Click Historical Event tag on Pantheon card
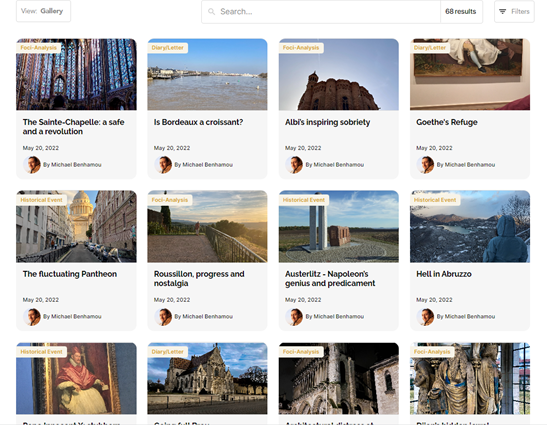 41,200
